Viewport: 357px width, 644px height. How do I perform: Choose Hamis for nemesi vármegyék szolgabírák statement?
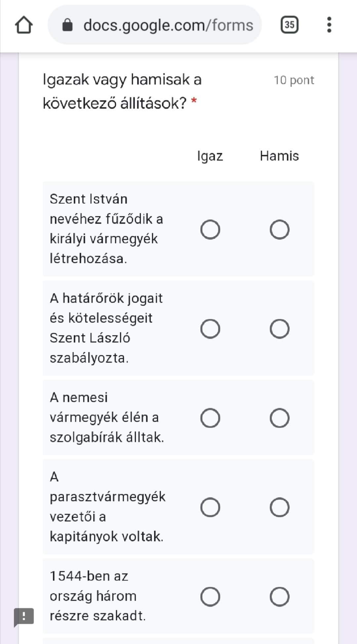tap(279, 418)
